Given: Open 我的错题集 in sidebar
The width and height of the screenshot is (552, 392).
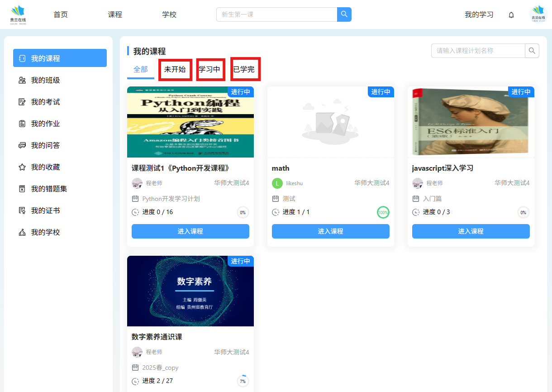Looking at the screenshot, I should 49,189.
